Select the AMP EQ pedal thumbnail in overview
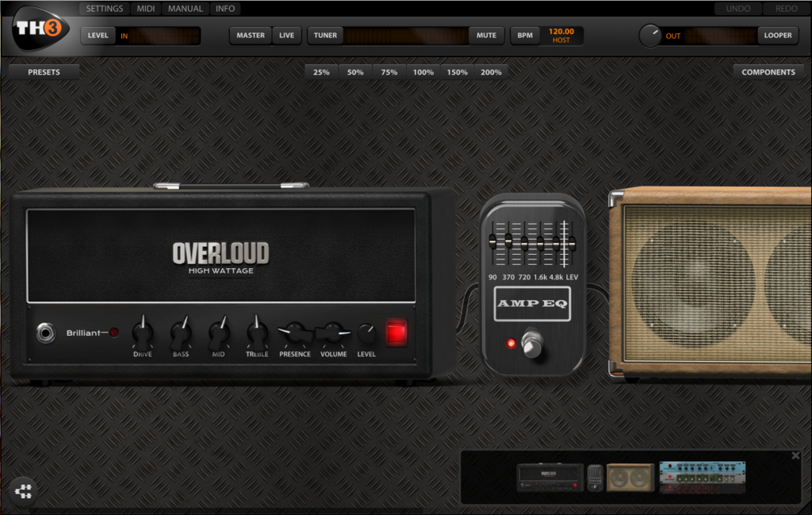This screenshot has height=515, width=812. [595, 477]
